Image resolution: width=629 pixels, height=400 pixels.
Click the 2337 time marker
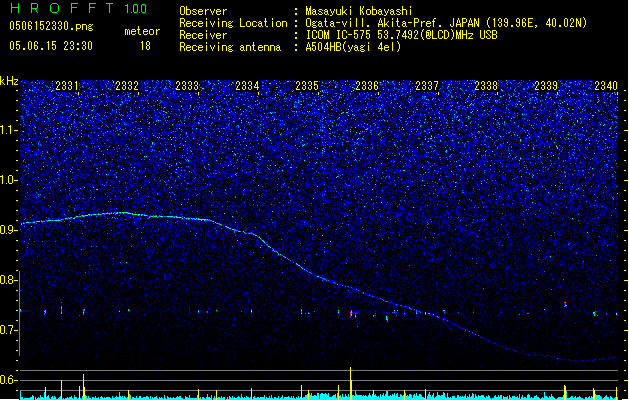coord(427,86)
